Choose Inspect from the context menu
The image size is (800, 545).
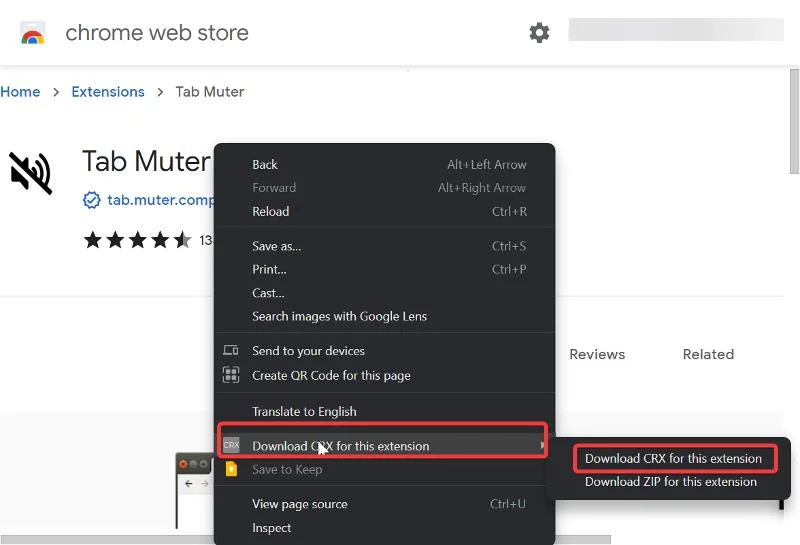pyautogui.click(x=272, y=528)
